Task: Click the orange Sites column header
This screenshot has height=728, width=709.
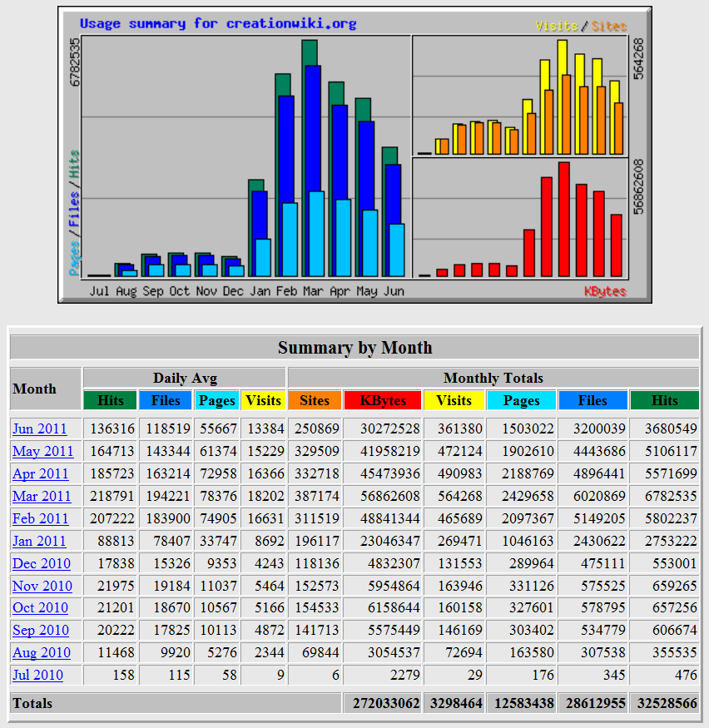Action: click(x=315, y=400)
